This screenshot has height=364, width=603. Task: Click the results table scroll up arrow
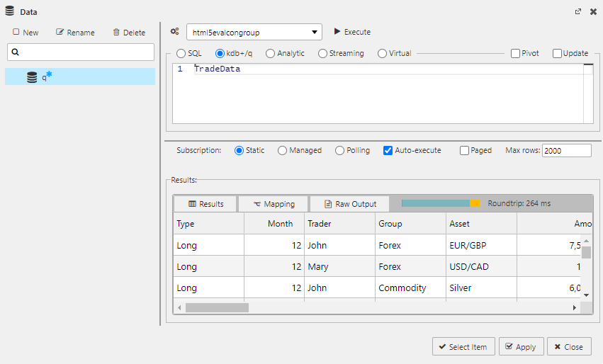(x=586, y=241)
